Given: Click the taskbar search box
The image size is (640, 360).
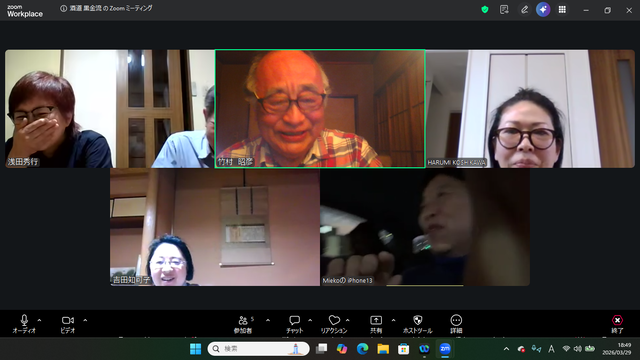Looking at the screenshot, I should point(259,349).
